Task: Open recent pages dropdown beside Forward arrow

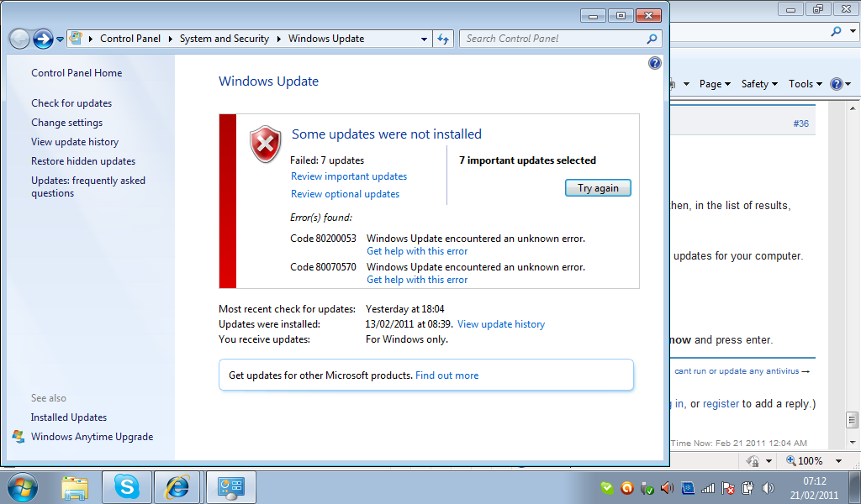Action: tap(60, 39)
